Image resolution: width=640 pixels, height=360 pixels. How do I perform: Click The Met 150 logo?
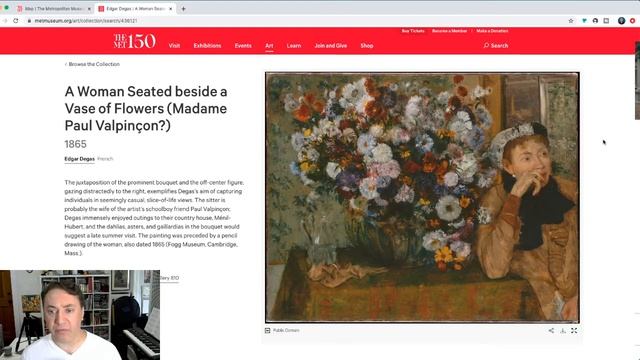click(134, 41)
